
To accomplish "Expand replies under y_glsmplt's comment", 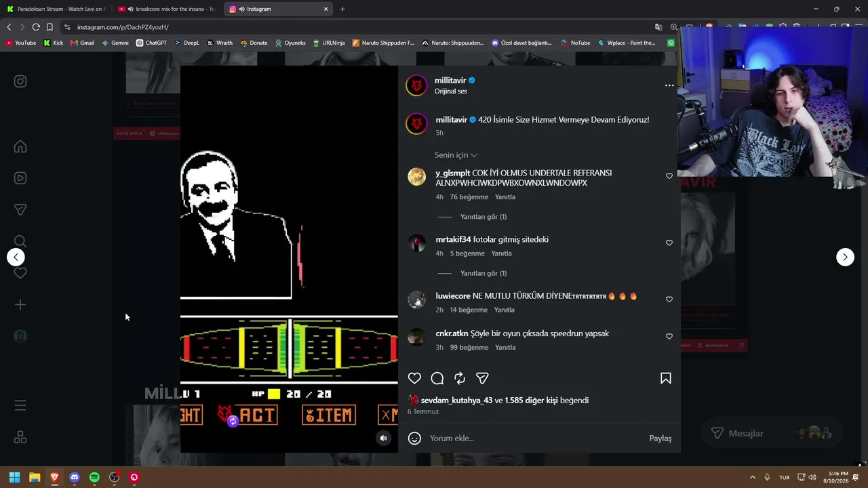I will pos(484,217).
